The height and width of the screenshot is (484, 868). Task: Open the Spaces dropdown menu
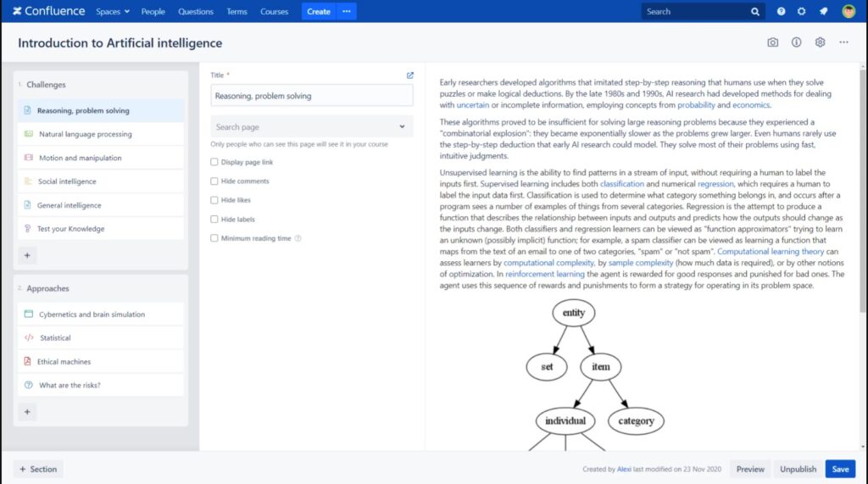point(113,11)
